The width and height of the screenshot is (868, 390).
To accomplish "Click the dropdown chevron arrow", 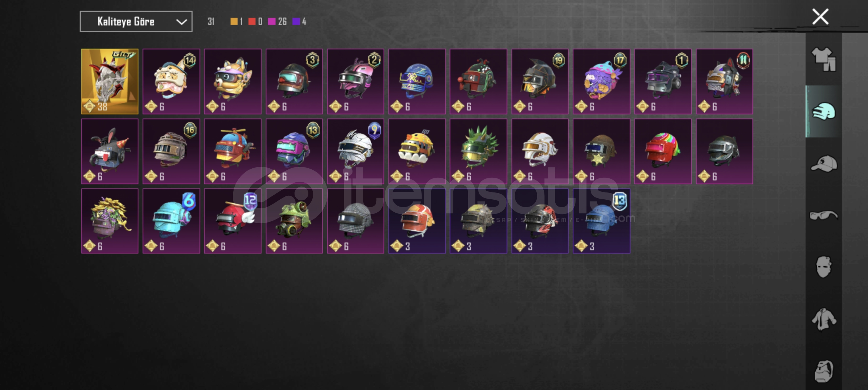I will point(181,22).
